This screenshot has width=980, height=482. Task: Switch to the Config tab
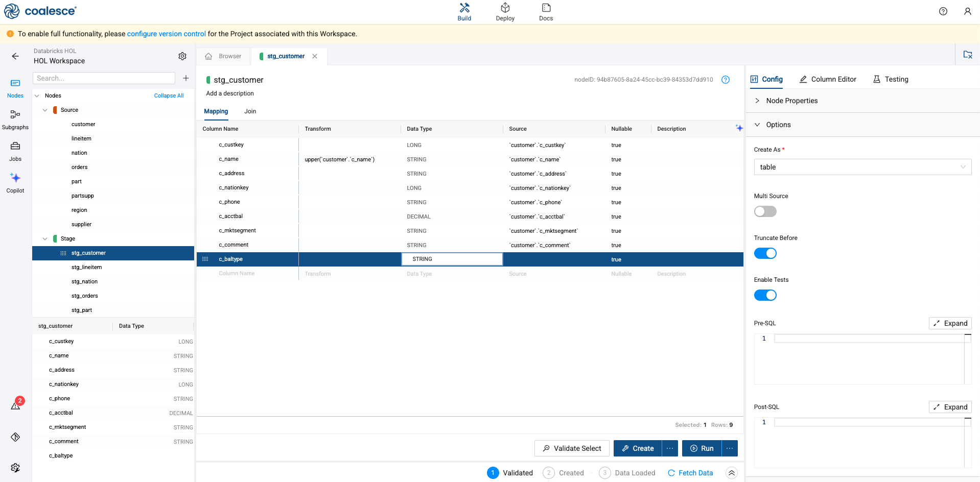pos(766,79)
